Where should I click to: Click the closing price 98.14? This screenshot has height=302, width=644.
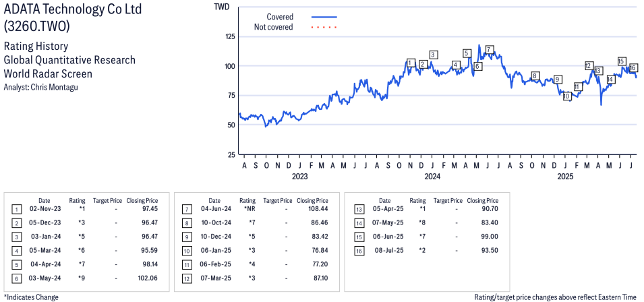click(x=150, y=264)
